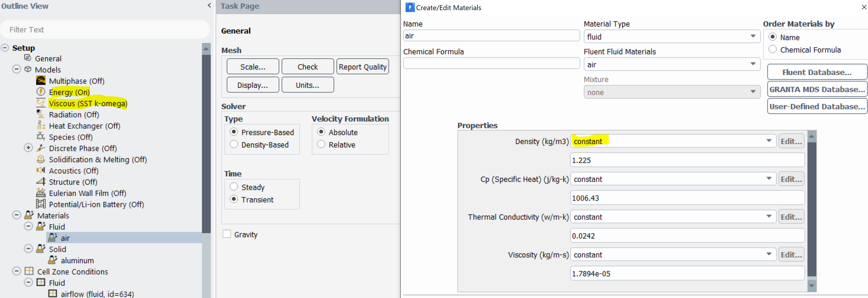Click the Heat Exchanger model icon

(x=41, y=125)
